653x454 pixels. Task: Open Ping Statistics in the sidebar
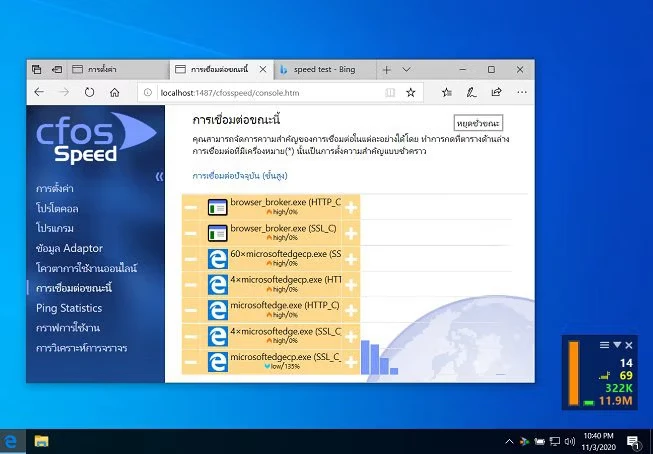68,308
